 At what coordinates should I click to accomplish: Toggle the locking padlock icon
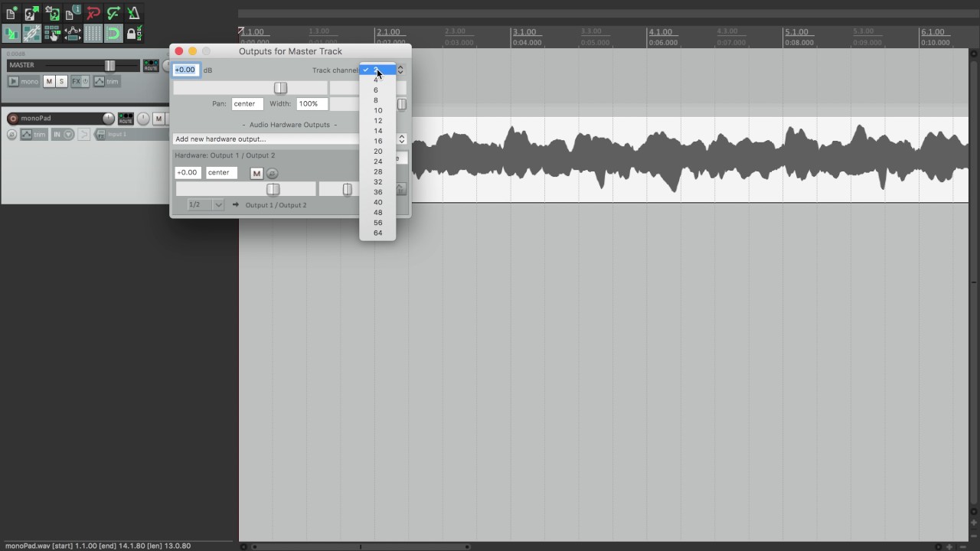133,34
